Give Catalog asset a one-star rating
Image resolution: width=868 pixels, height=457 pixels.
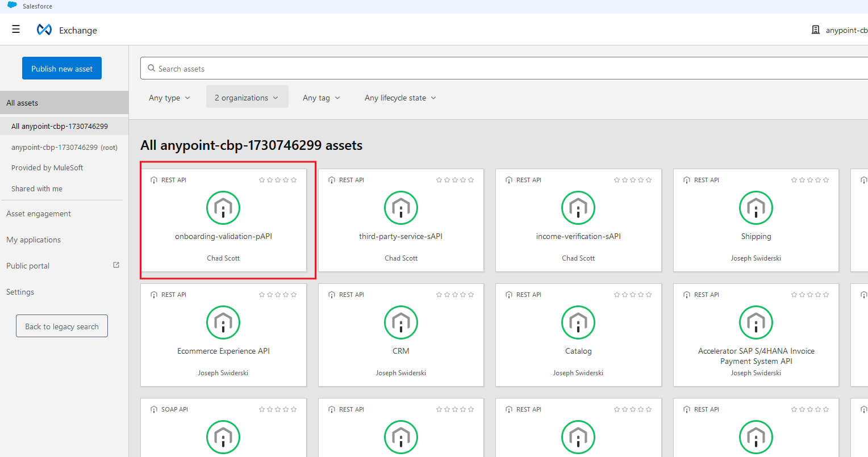point(617,295)
